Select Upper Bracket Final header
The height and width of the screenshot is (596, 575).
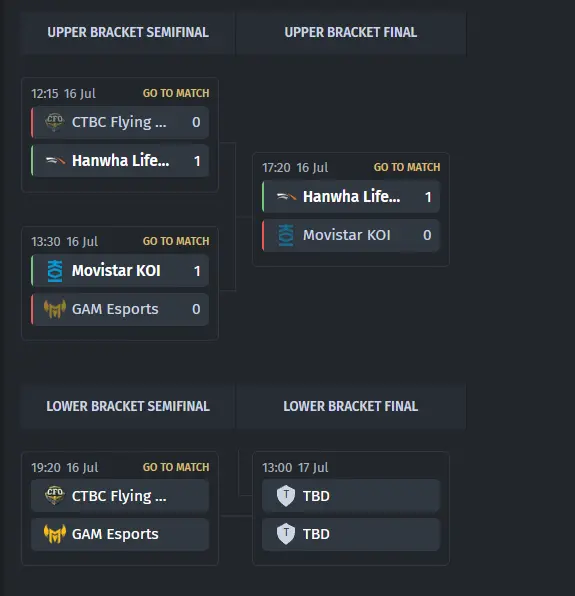[x=351, y=32]
